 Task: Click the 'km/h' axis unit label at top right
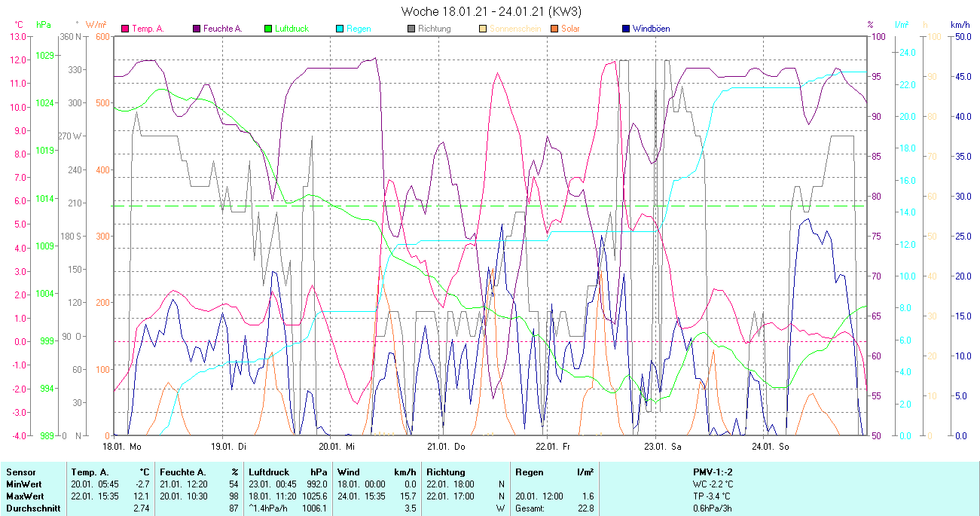(x=960, y=25)
